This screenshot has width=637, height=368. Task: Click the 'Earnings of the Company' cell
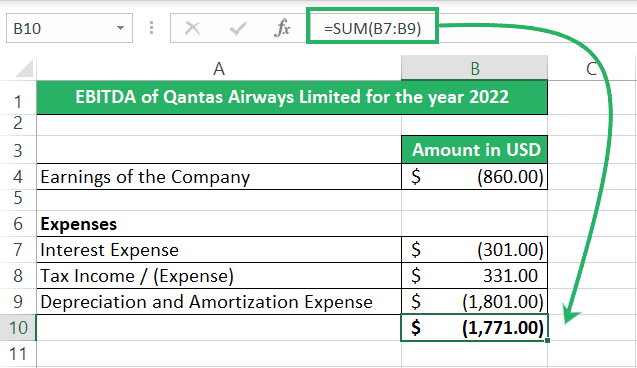(x=219, y=177)
